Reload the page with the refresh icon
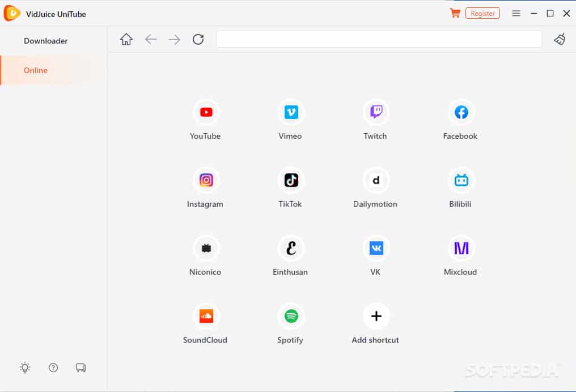The width and height of the screenshot is (576, 392). pyautogui.click(x=198, y=39)
